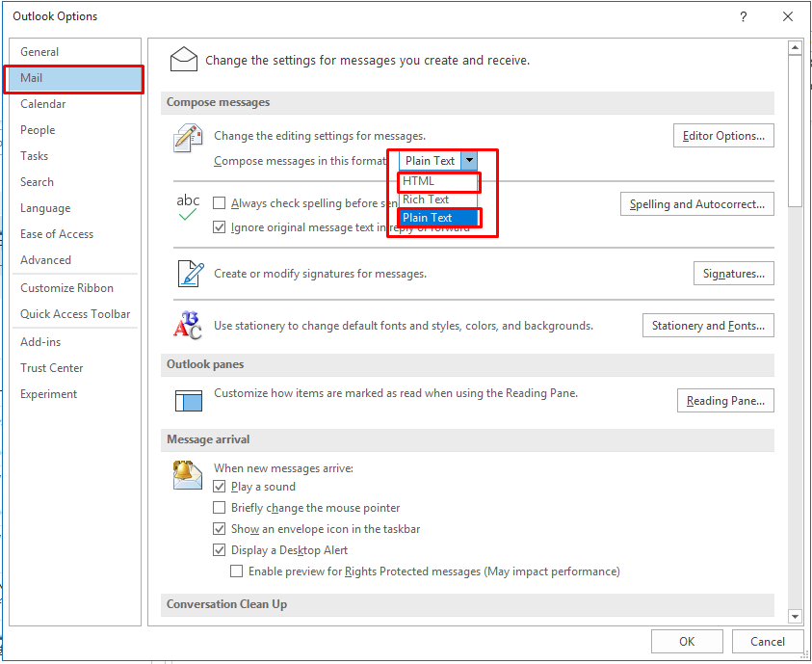
Task: Open Reading Pane settings
Action: coord(725,401)
